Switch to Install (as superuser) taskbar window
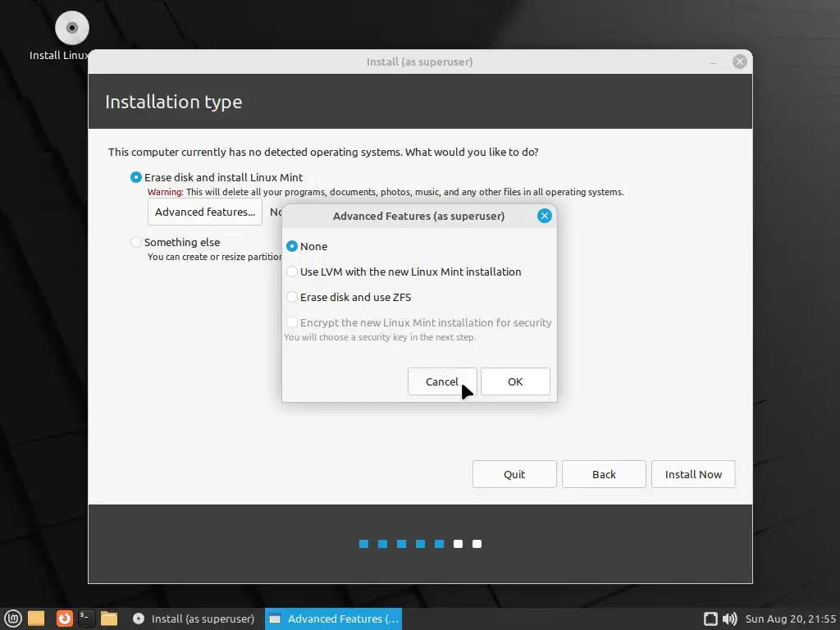Viewport: 840px width, 630px height. pyautogui.click(x=194, y=619)
